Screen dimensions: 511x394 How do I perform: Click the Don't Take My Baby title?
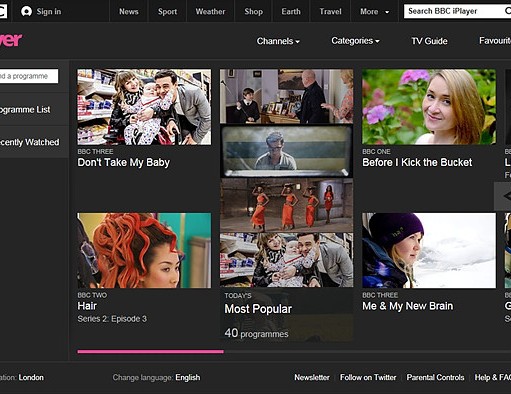pos(124,162)
